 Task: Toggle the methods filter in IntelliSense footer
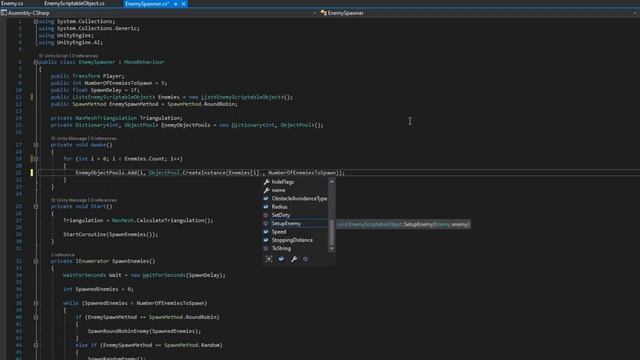tap(306, 259)
